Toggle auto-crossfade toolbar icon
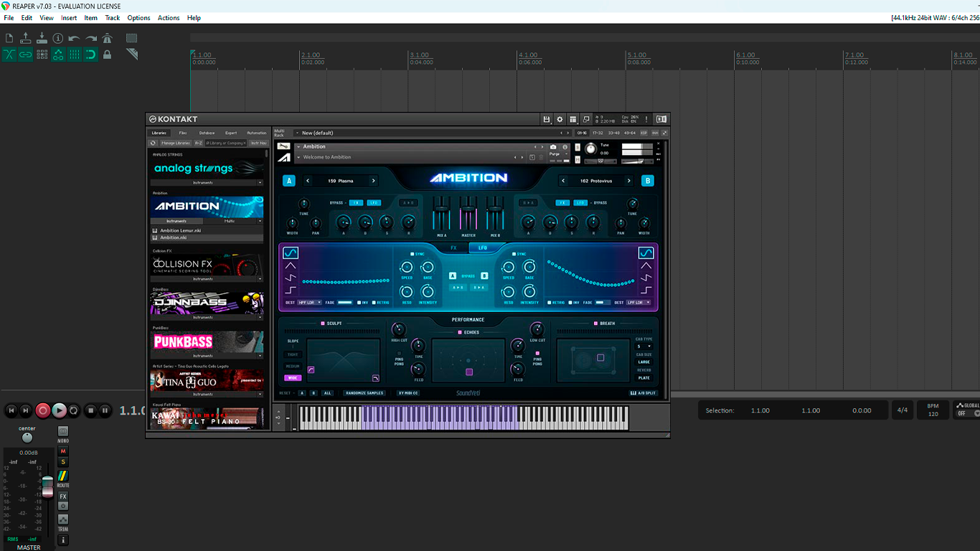The width and height of the screenshot is (980, 551). pos(9,55)
